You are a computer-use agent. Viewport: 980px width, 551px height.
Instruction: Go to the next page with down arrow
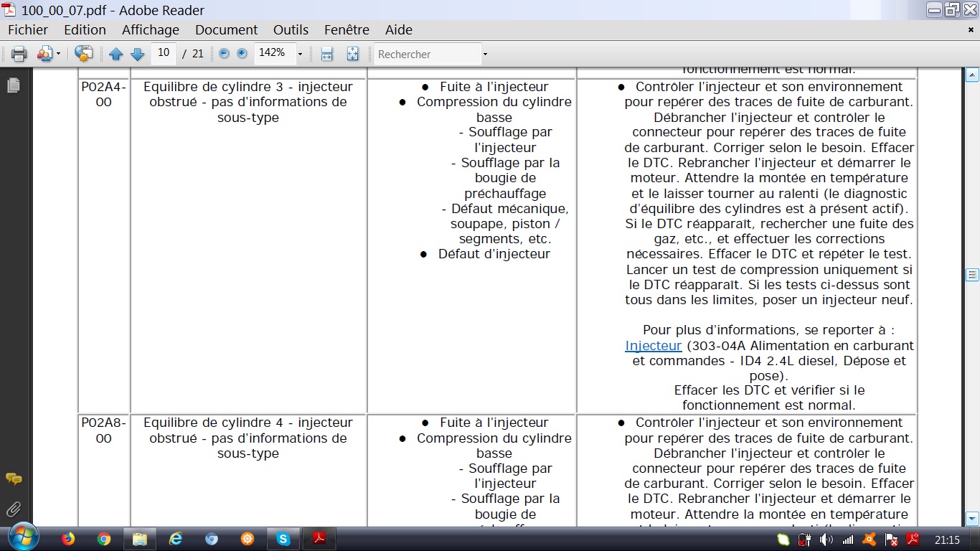click(x=138, y=54)
